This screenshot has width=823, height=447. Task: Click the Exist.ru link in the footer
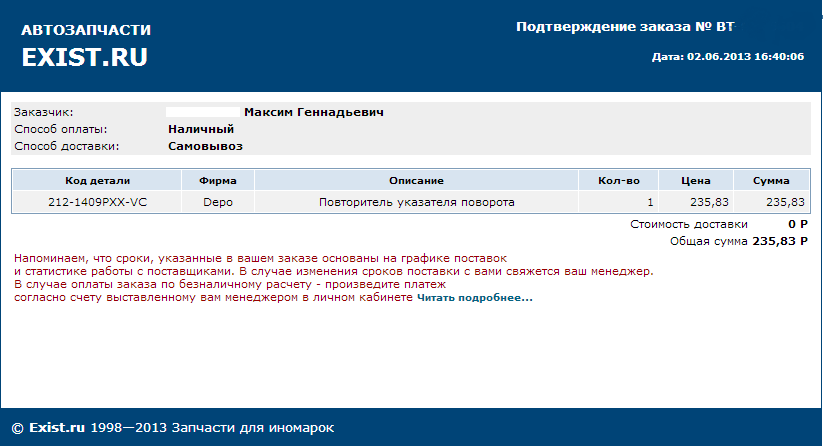(x=57, y=428)
